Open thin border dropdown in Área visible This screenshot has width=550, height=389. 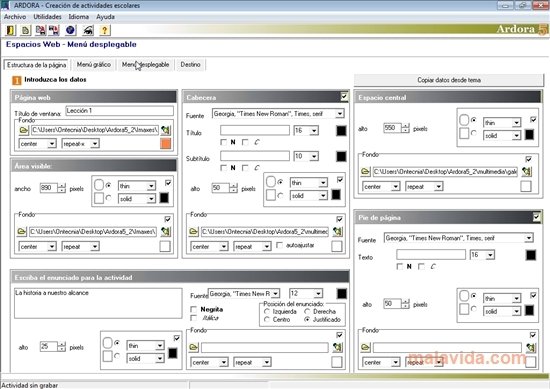tap(151, 186)
